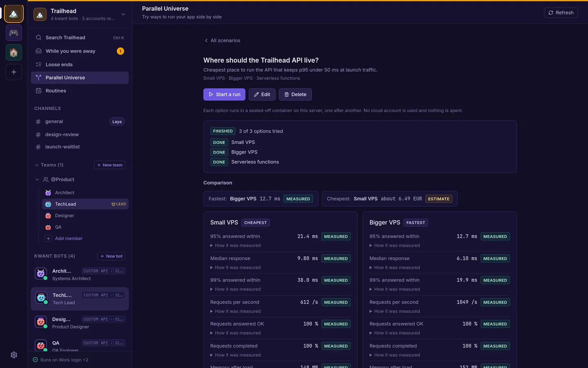Select QA team member avatar icon
The width and height of the screenshot is (588, 368).
48,227
